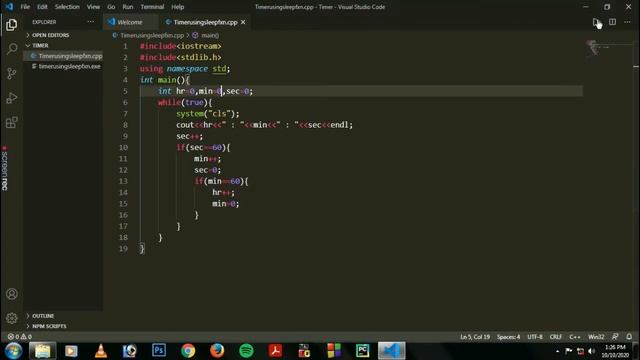Open the Run menu
Screen dimensions: 640x360
[x=128, y=7]
